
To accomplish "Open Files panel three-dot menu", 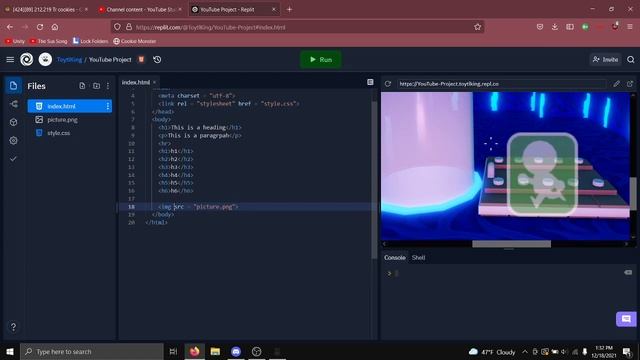I will (108, 86).
